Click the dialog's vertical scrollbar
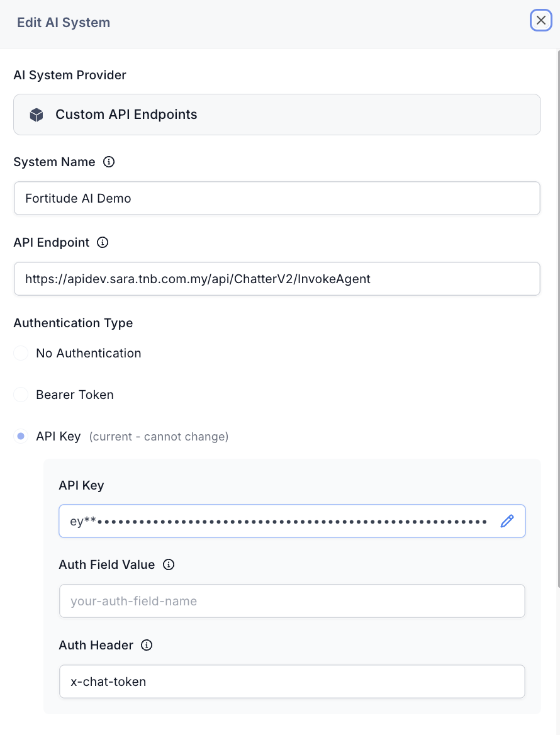 click(x=557, y=315)
